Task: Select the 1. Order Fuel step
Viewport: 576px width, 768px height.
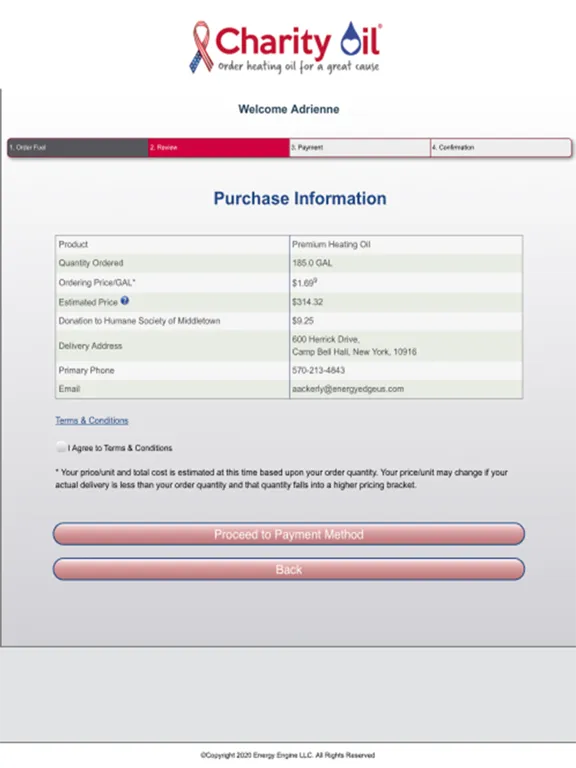Action: pyautogui.click(x=78, y=147)
